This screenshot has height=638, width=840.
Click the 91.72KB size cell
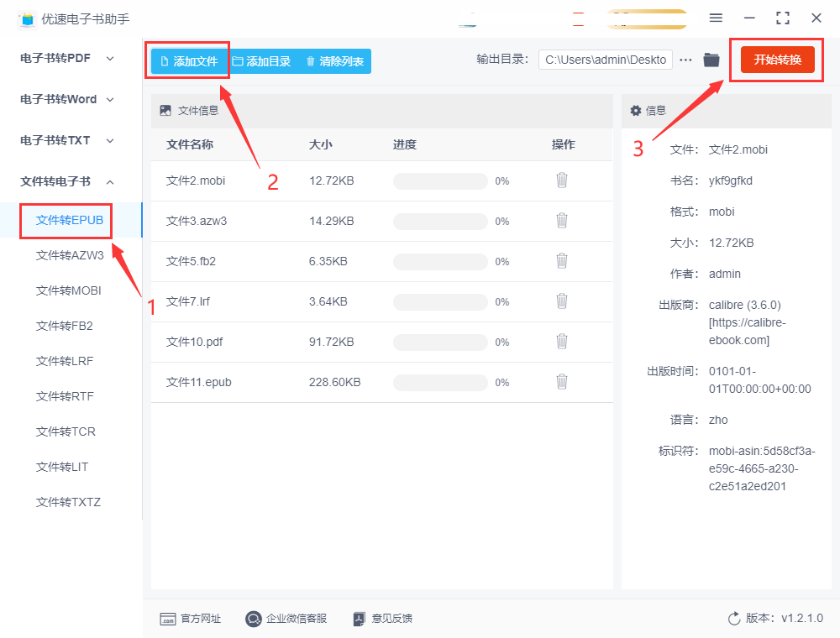331,342
